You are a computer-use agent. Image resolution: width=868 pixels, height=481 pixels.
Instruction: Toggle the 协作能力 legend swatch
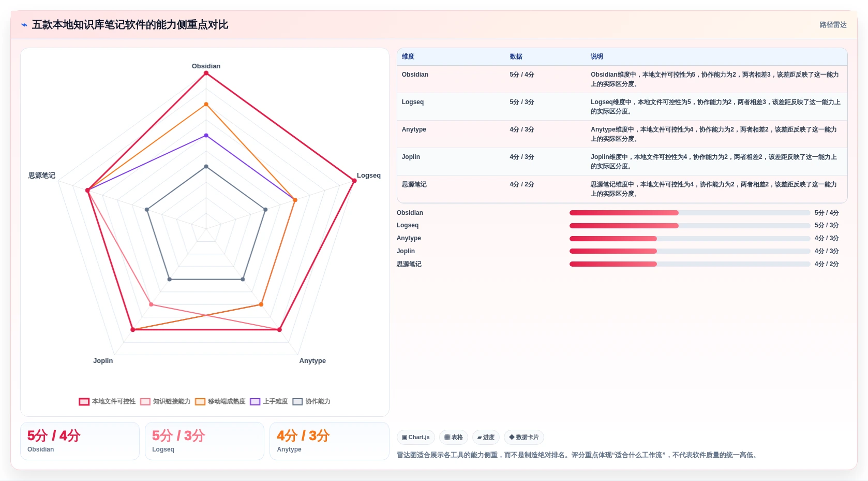[297, 402]
